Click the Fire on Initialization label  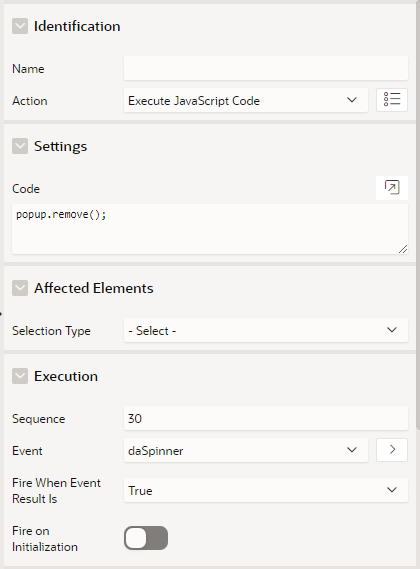click(x=45, y=539)
